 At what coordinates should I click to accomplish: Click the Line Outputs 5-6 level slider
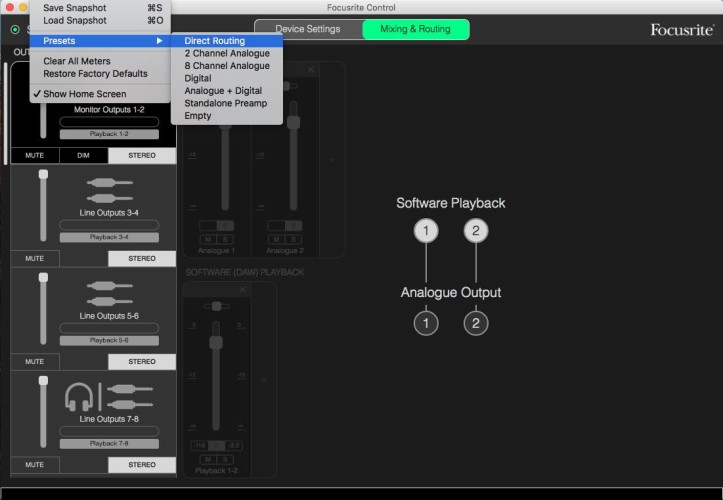point(43,309)
